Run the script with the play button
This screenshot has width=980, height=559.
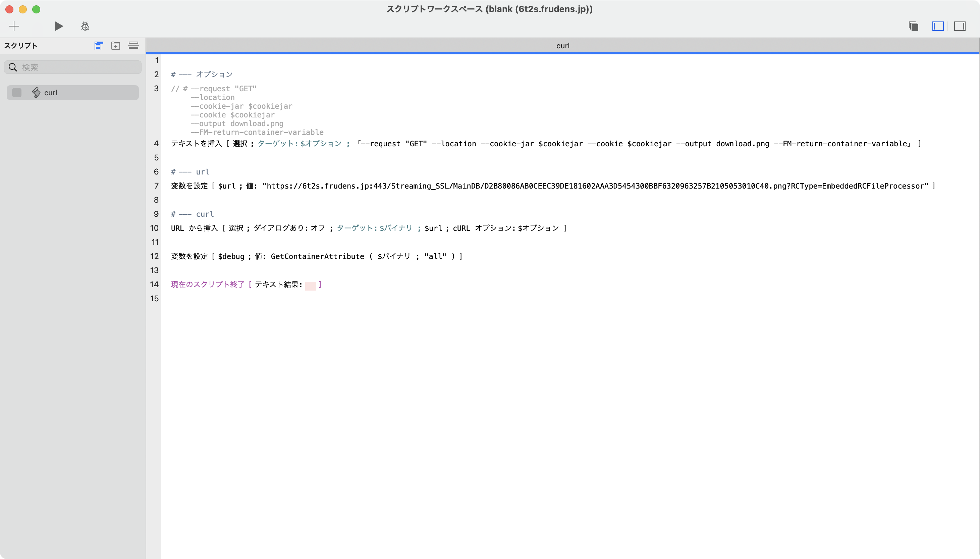coord(59,26)
